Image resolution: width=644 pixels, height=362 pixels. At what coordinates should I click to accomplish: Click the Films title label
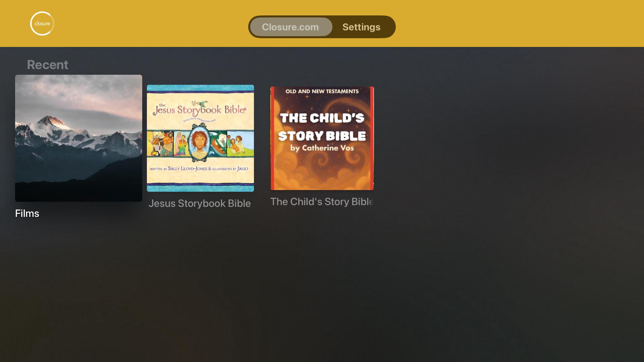tap(27, 214)
